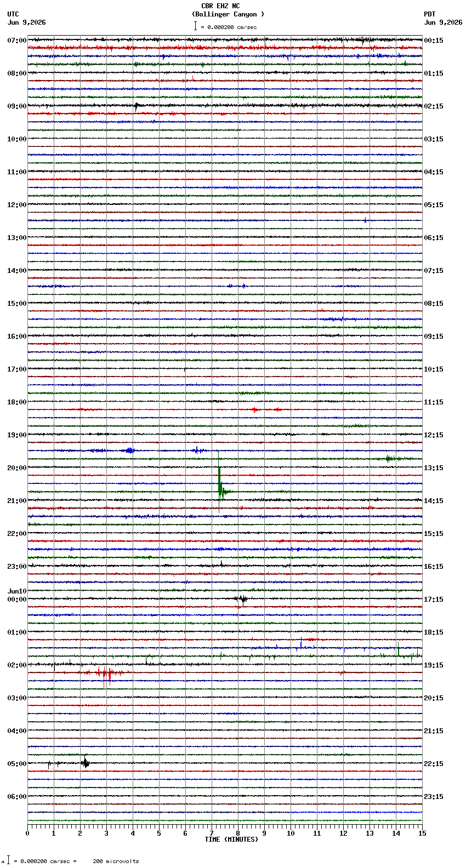The image size is (466, 868).
Task: Click the '11:15' PDT time label
Action: coord(434,402)
